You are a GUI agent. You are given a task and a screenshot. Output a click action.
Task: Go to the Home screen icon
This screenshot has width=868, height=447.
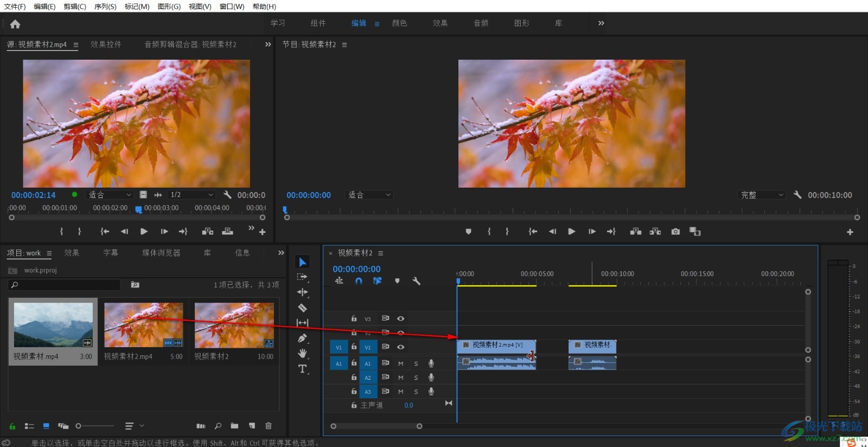[15, 24]
